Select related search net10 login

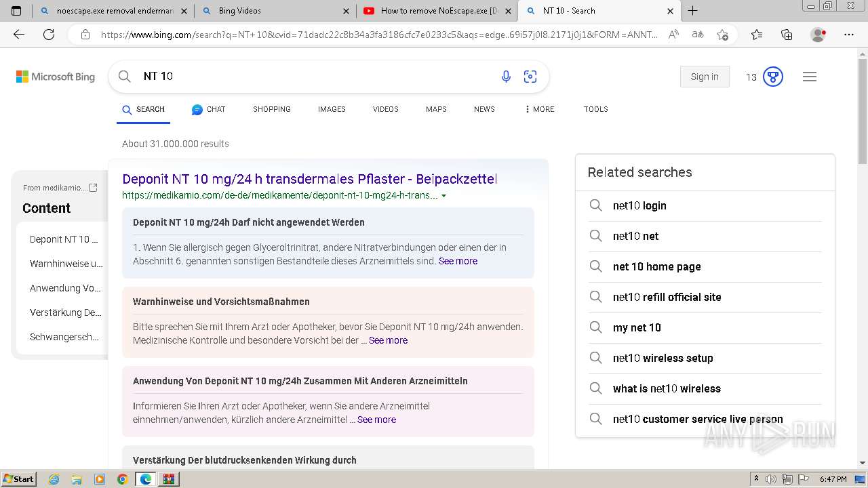click(x=705, y=205)
